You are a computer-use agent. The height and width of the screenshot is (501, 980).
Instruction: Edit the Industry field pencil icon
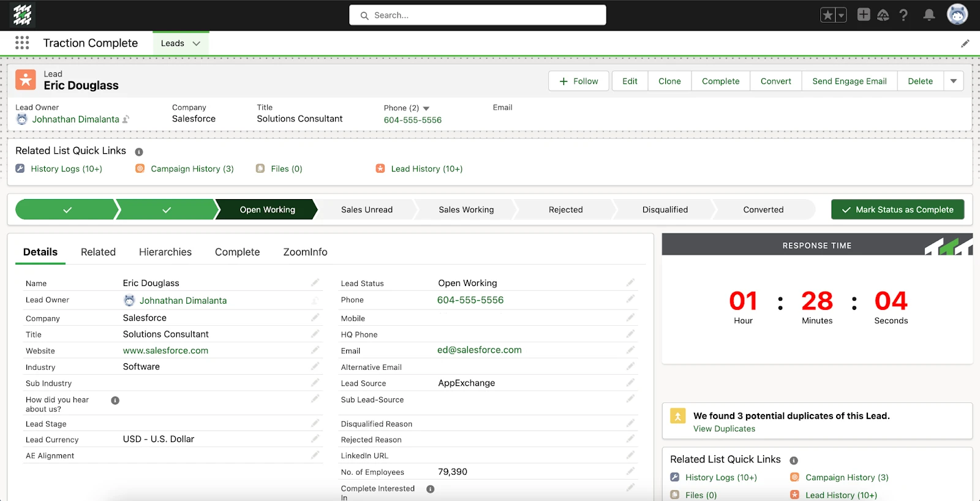315,366
